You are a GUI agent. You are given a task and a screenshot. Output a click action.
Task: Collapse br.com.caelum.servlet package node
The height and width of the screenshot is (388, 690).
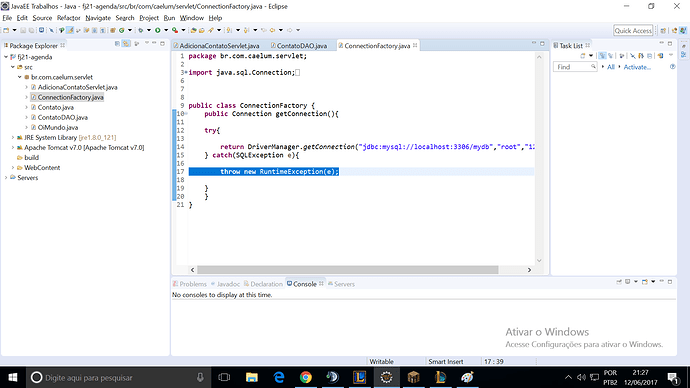coord(20,77)
